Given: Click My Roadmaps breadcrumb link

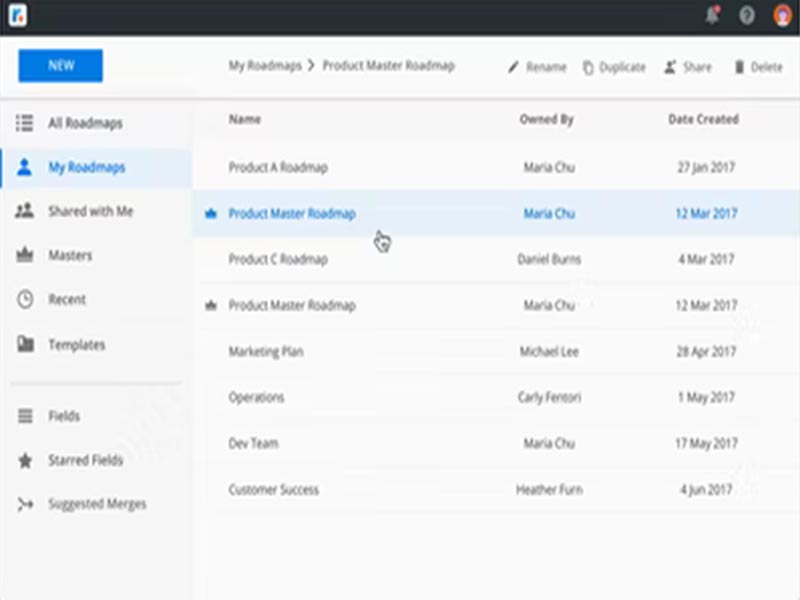Looking at the screenshot, I should click(265, 65).
